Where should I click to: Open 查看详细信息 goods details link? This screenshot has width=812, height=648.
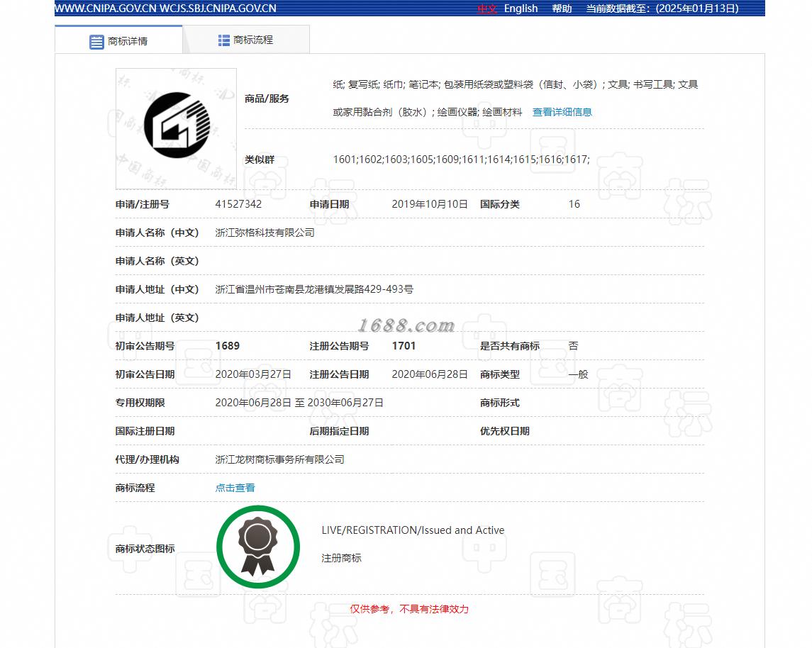562,112
